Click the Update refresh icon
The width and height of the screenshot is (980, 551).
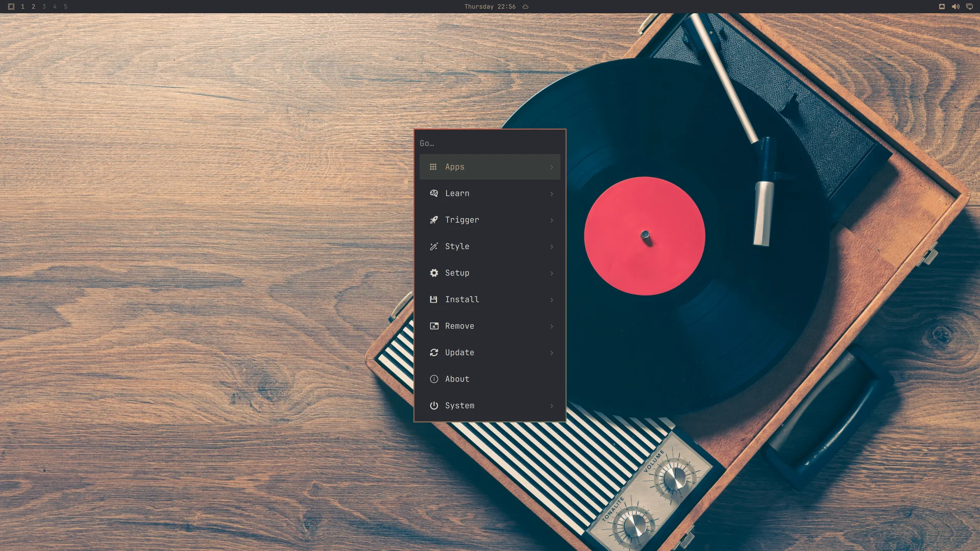coord(434,353)
